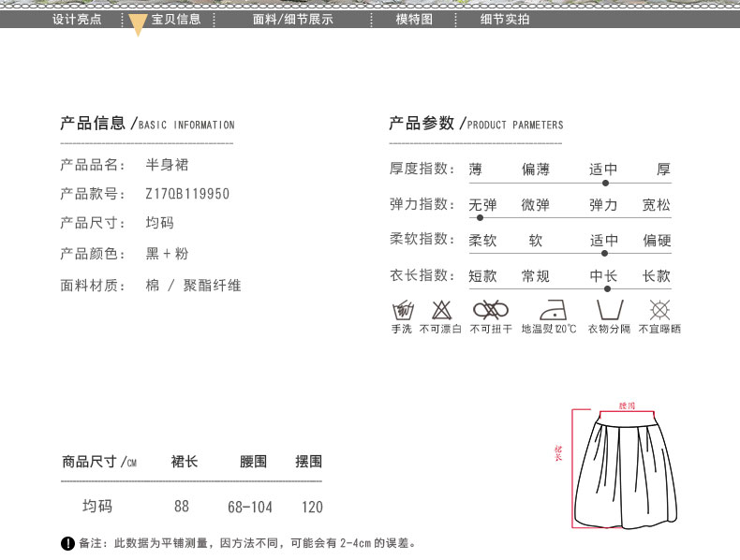Click the 摆围 column header
The height and width of the screenshot is (560, 740).
(309, 462)
